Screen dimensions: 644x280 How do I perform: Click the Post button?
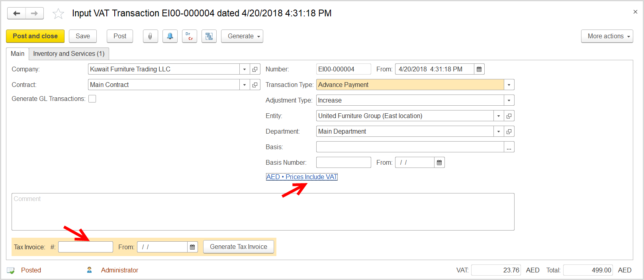point(120,36)
